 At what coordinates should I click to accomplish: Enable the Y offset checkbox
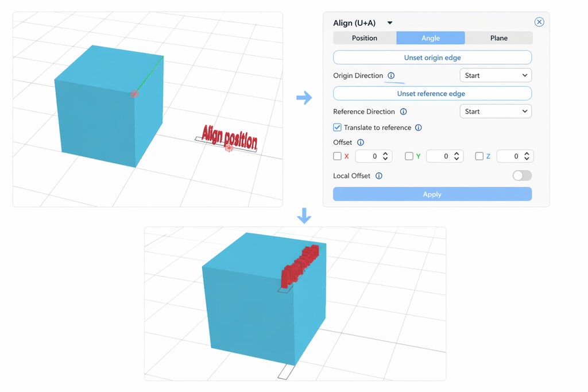409,156
